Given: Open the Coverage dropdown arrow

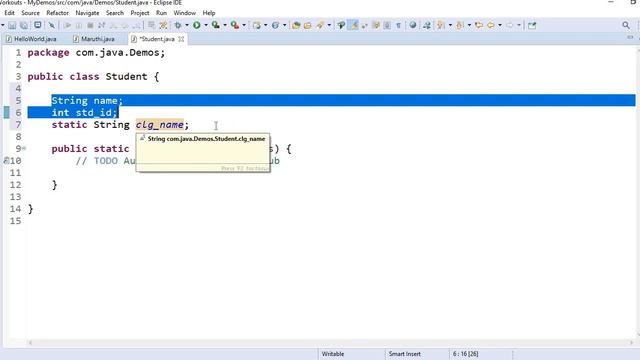Looking at the screenshot, I should tap(224, 25).
